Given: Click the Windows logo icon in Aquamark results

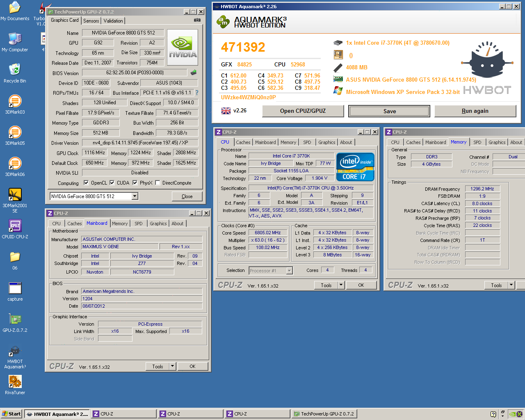Looking at the screenshot, I should pyautogui.click(x=338, y=91).
